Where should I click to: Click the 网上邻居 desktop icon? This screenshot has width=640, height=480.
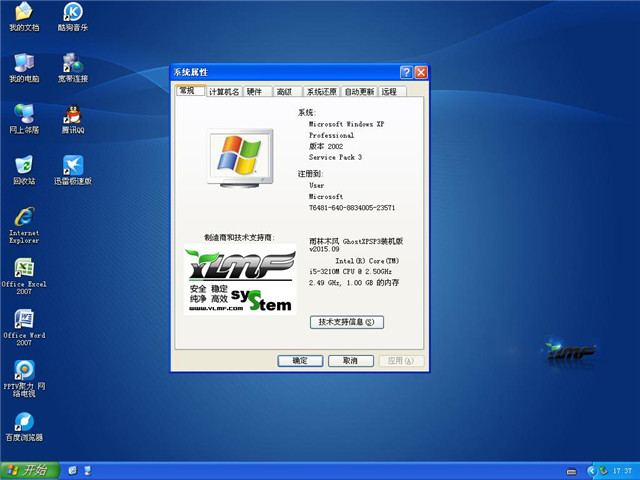point(24,119)
